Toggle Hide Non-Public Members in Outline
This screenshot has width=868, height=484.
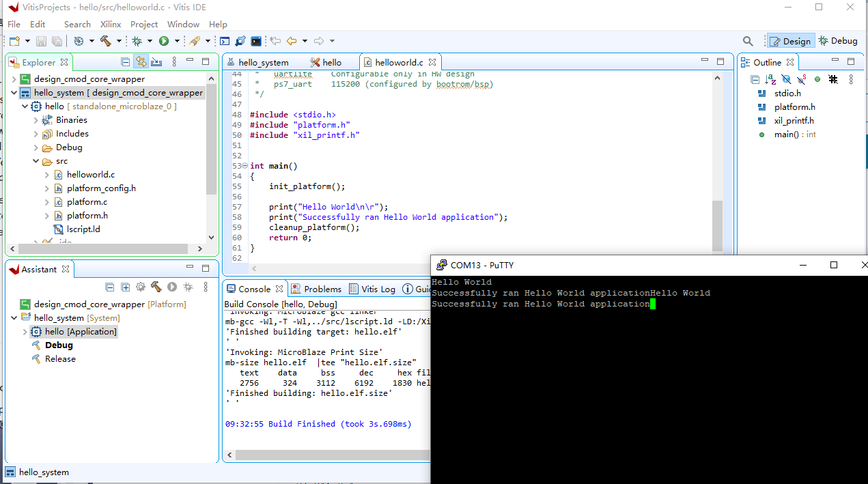point(817,79)
